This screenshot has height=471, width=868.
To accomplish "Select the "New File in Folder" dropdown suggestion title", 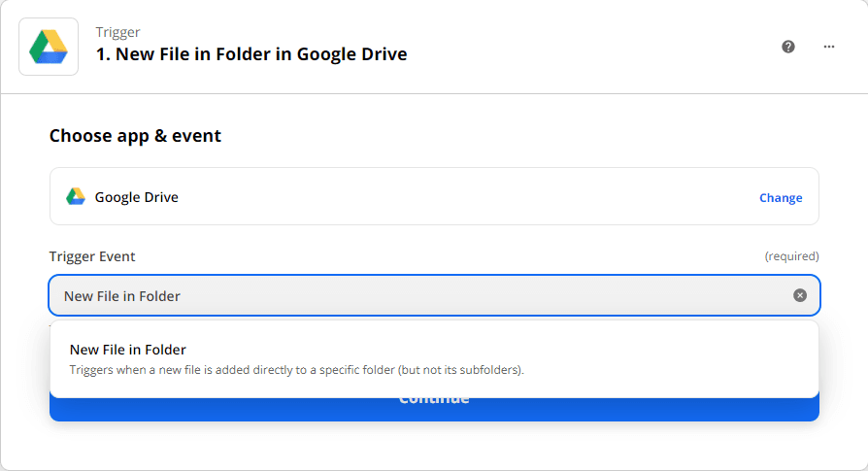I will (x=128, y=350).
